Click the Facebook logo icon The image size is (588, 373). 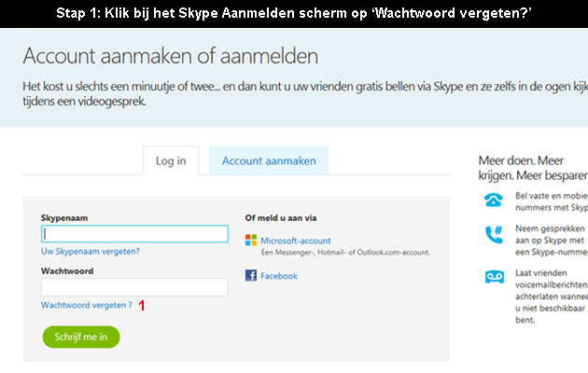[x=251, y=275]
